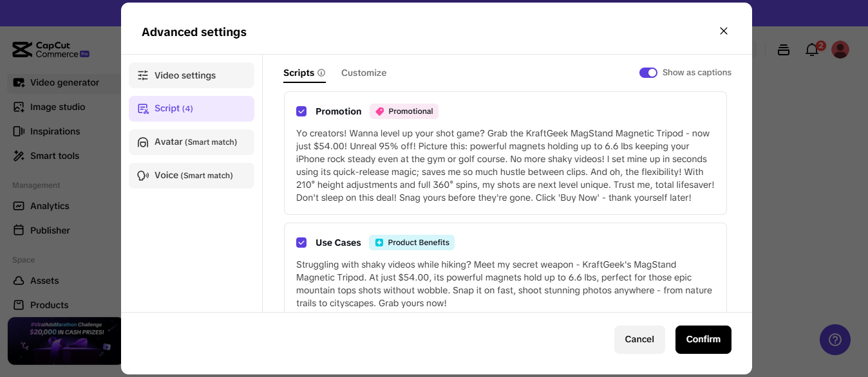Click the help question mark button
Viewport: 868px width, 377px height.
point(835,339)
